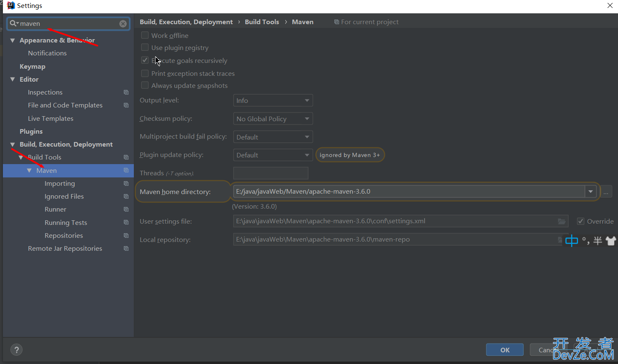Viewport: 618px width, 364px height.
Task: Click the IME skin shirt icon
Action: point(611,241)
